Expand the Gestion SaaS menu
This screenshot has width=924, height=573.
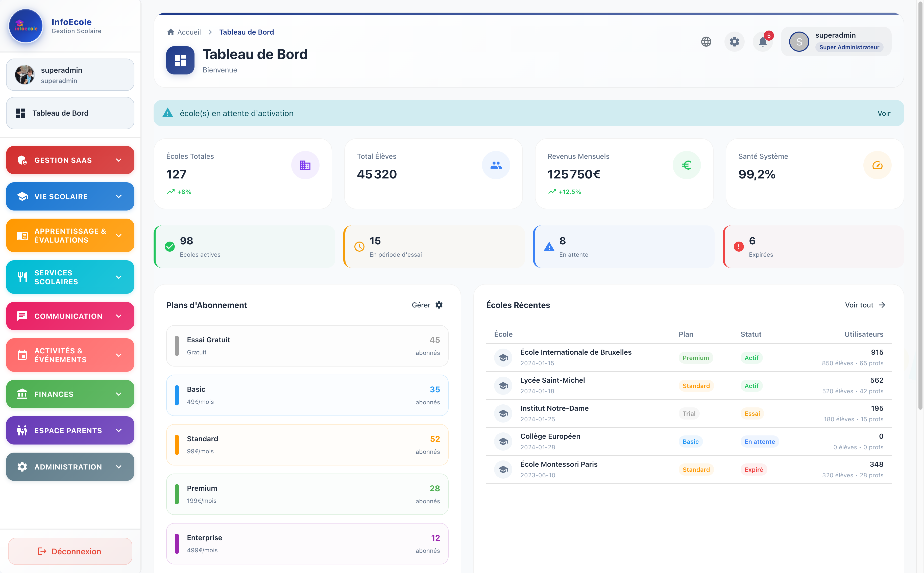pos(70,160)
